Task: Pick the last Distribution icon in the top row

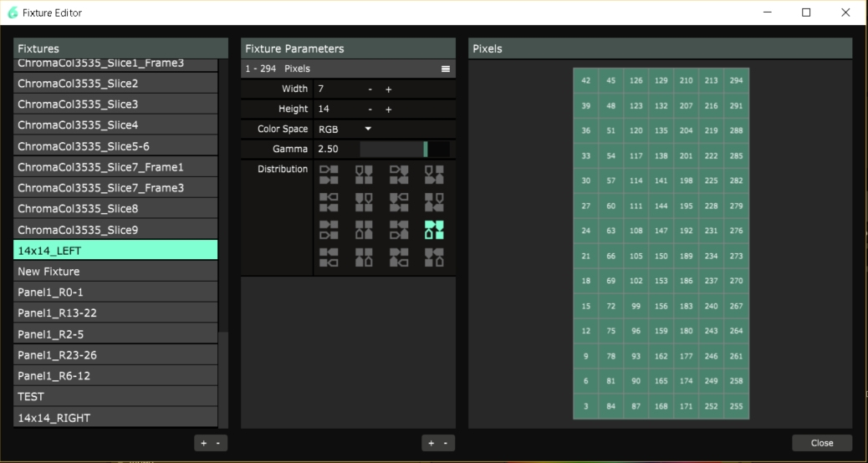Action: [x=434, y=174]
